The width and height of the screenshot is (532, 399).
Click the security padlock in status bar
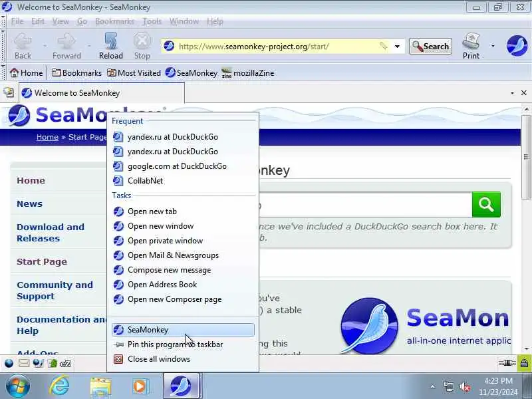point(524,363)
